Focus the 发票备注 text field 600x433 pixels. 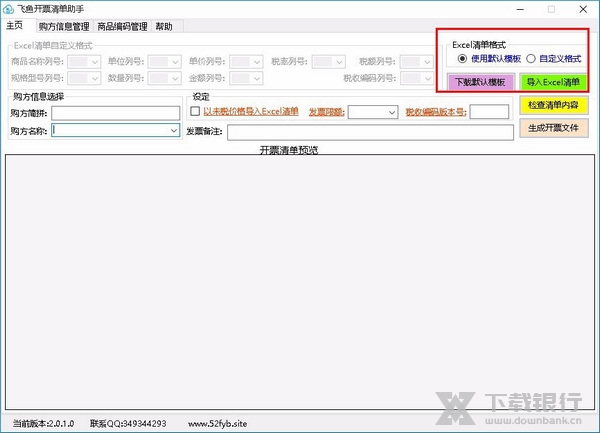point(370,132)
